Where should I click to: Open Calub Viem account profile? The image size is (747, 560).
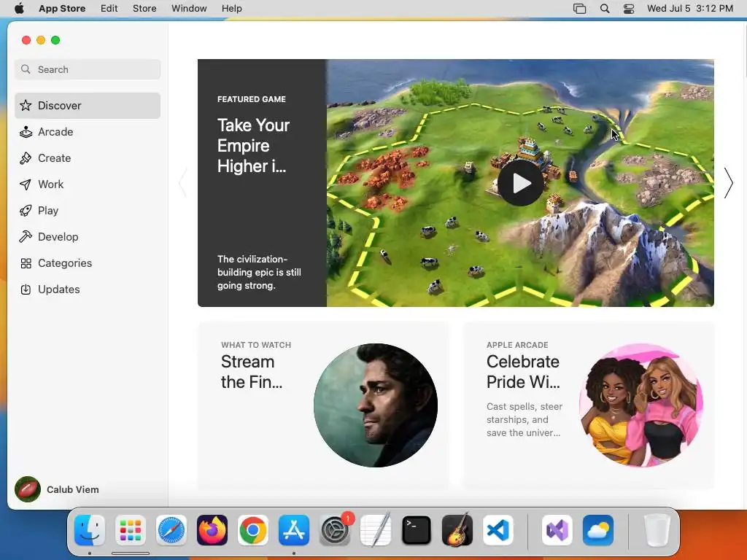[x=57, y=489]
